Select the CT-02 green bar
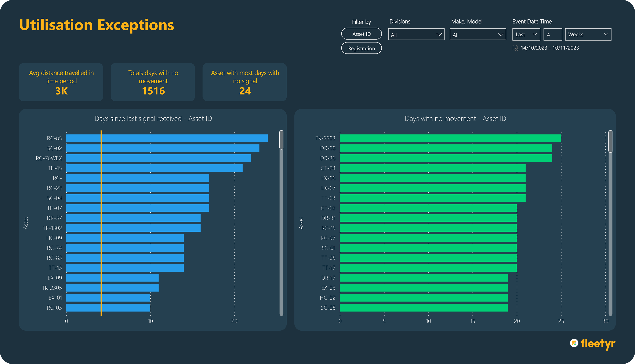The width and height of the screenshot is (635, 364). [x=428, y=208]
